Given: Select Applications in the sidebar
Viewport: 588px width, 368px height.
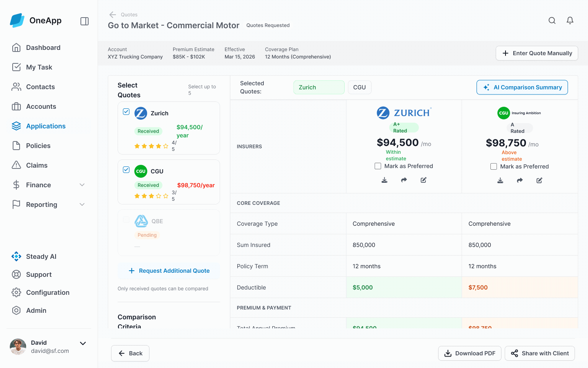Looking at the screenshot, I should pyautogui.click(x=49, y=126).
